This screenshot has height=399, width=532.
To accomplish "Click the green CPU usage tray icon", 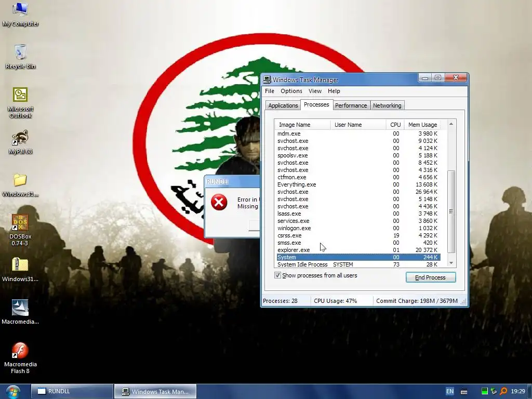I will pyautogui.click(x=485, y=391).
